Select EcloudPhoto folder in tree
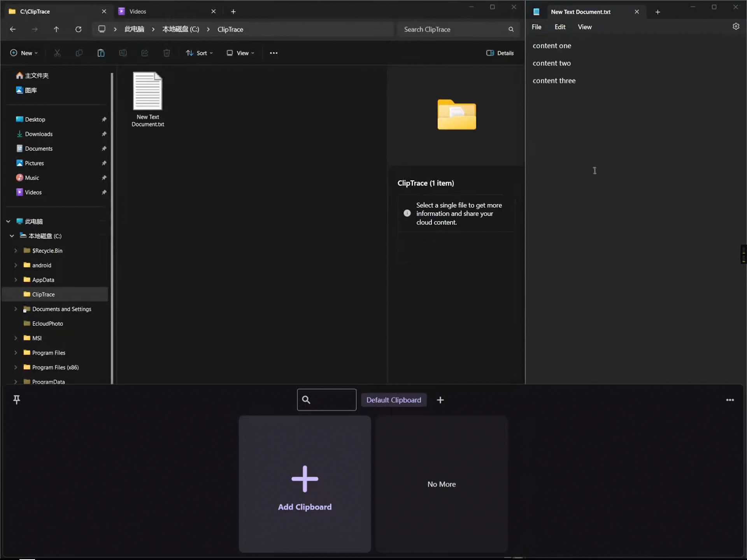 click(47, 324)
